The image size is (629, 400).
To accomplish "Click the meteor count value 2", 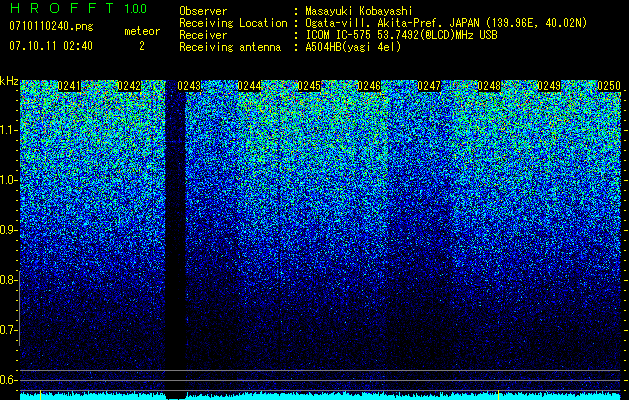I will [x=142, y=46].
